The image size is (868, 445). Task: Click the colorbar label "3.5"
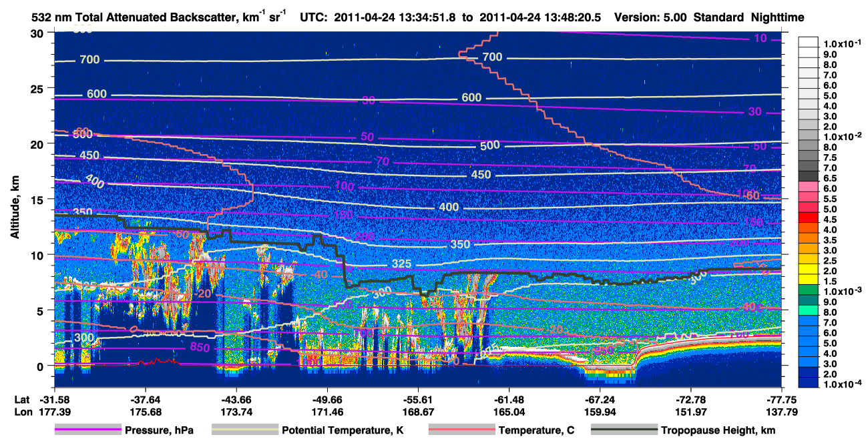830,240
